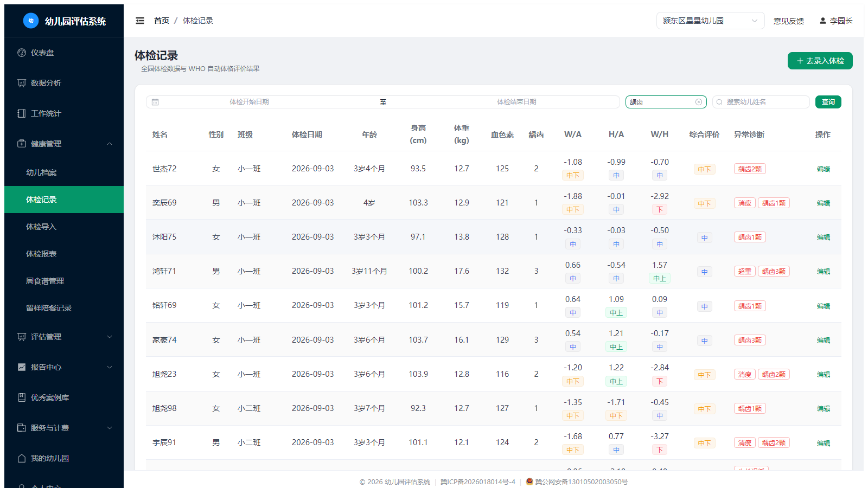Select 体检记录 submenu item
Screen dimensions: 868x488
64,200
